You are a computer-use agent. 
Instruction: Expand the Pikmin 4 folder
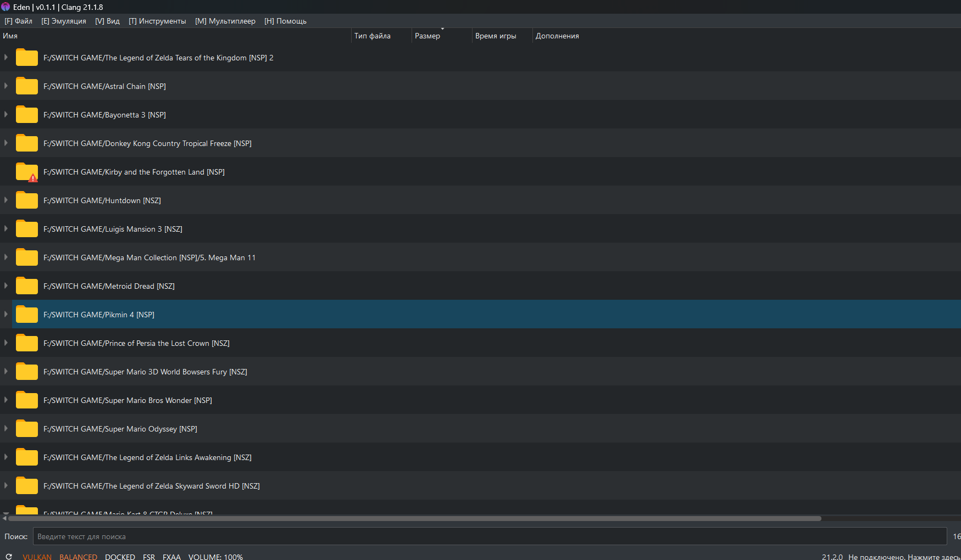click(x=6, y=314)
